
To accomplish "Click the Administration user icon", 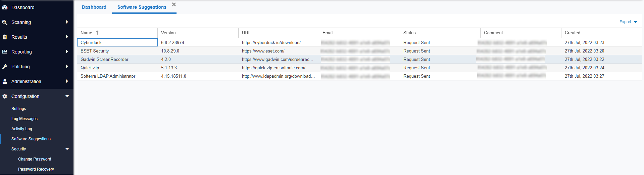I will [x=5, y=81].
